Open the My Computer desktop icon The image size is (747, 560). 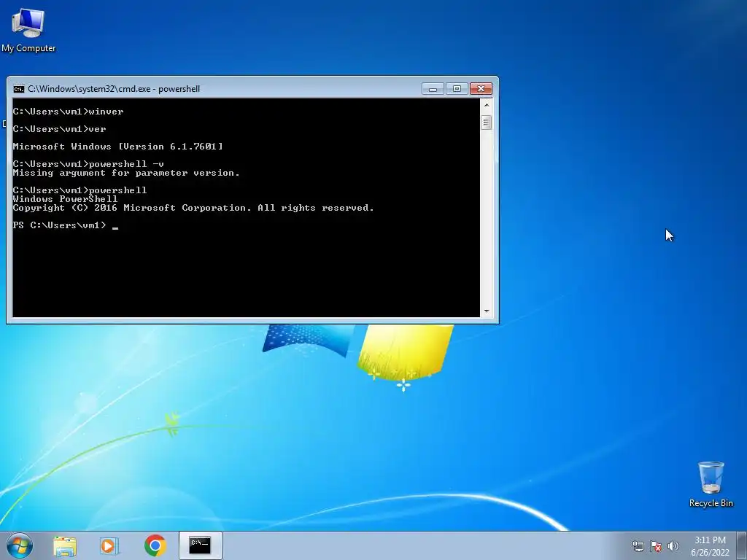[28, 30]
